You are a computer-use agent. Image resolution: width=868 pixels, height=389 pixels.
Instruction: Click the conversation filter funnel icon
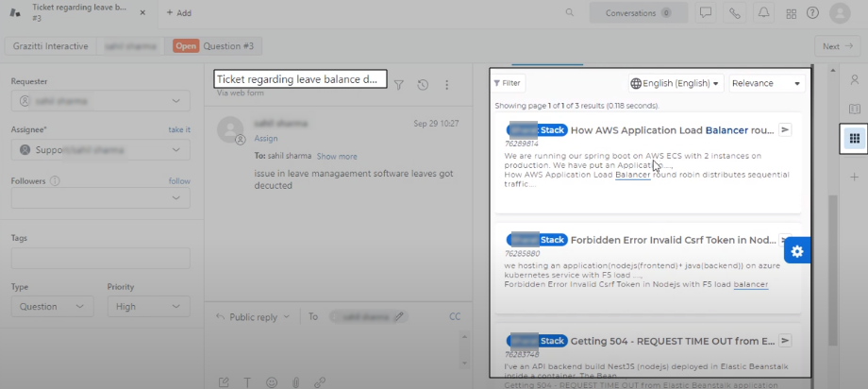click(398, 85)
